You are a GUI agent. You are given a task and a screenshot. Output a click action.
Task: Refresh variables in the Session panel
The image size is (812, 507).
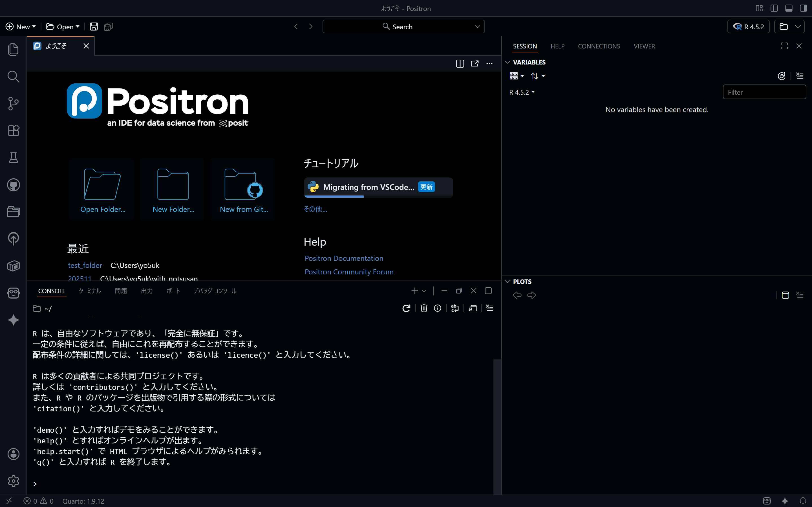[x=782, y=76]
